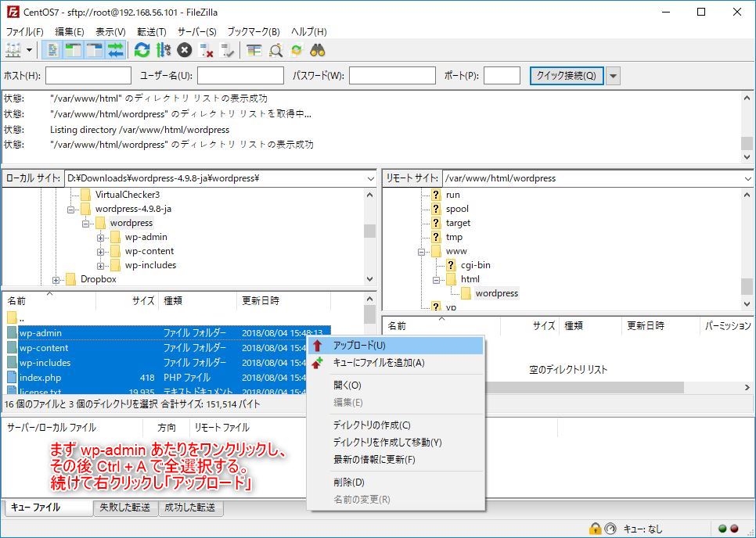Enable synchronized browsing
Image resolution: width=756 pixels, height=538 pixels.
point(296,49)
